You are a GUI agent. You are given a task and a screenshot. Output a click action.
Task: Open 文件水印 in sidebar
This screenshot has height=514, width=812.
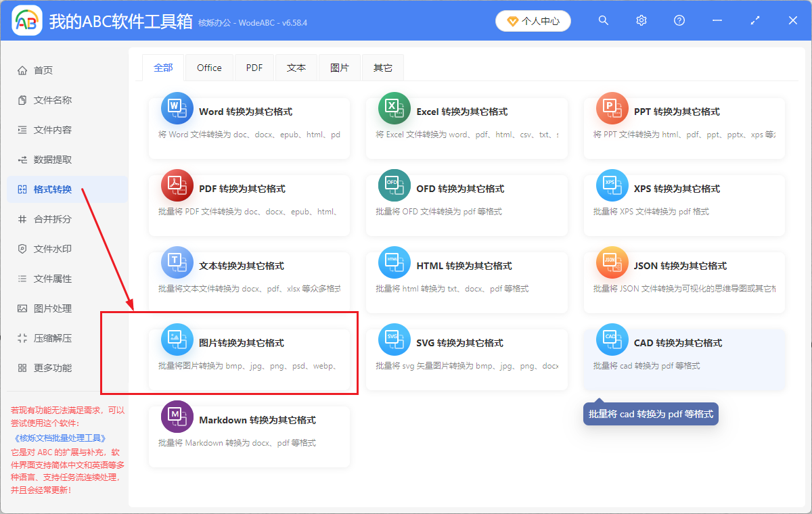pos(53,249)
